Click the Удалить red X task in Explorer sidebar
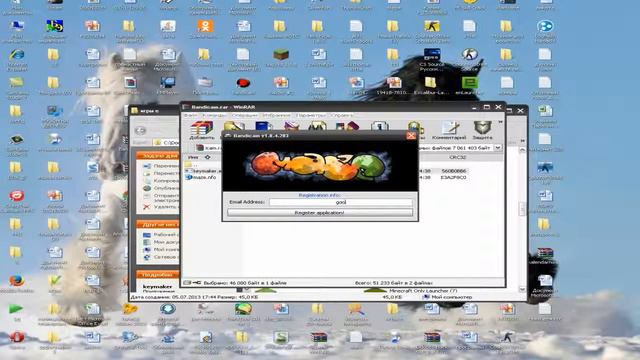This screenshot has width=640, height=360. click(147, 207)
